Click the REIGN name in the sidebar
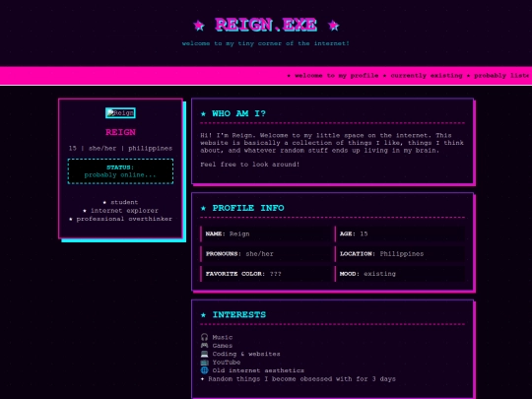 [x=120, y=132]
